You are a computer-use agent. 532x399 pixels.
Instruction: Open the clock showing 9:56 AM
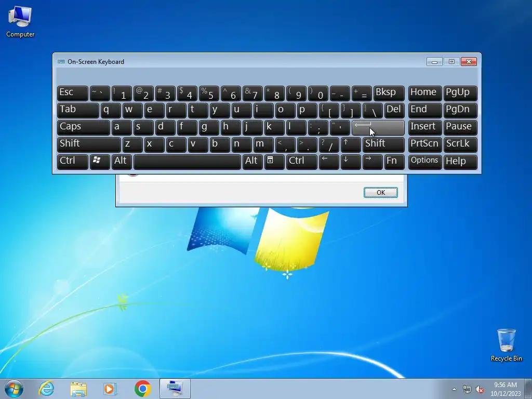point(505,389)
